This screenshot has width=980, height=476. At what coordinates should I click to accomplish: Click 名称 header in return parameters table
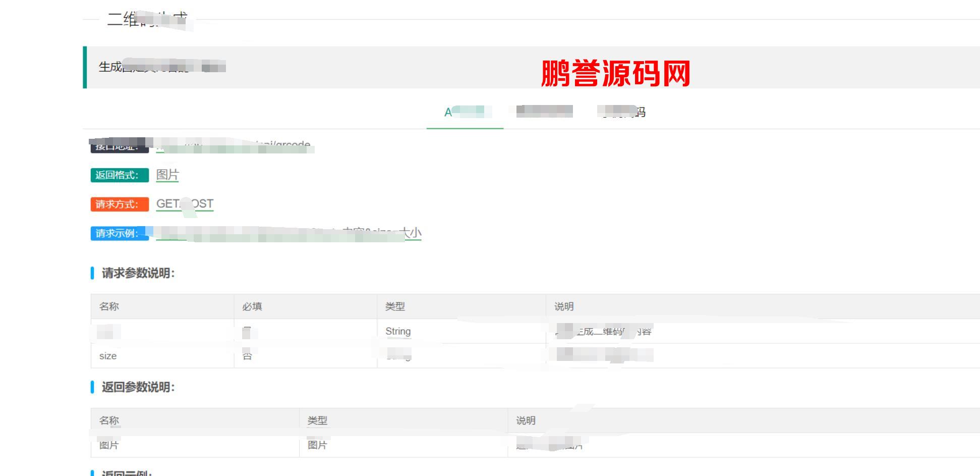pyautogui.click(x=109, y=420)
